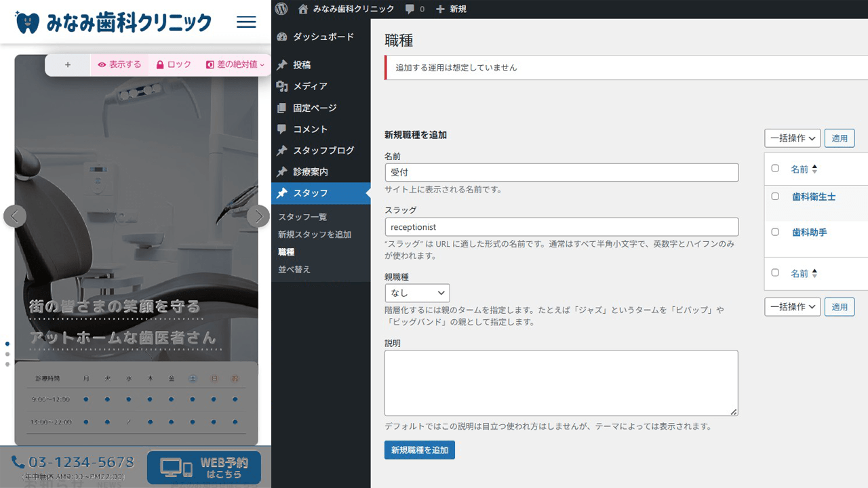Click the media icon next to メディア
868x488 pixels.
[282, 87]
